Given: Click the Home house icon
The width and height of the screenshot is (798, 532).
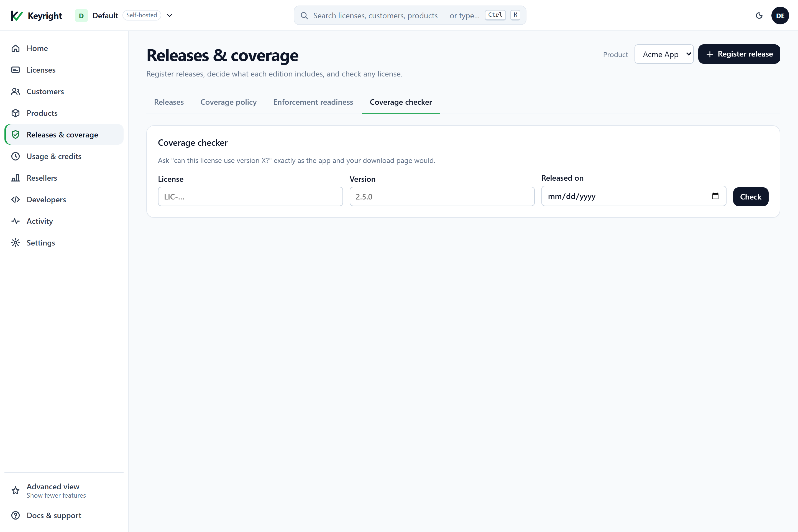Looking at the screenshot, I should [x=16, y=48].
